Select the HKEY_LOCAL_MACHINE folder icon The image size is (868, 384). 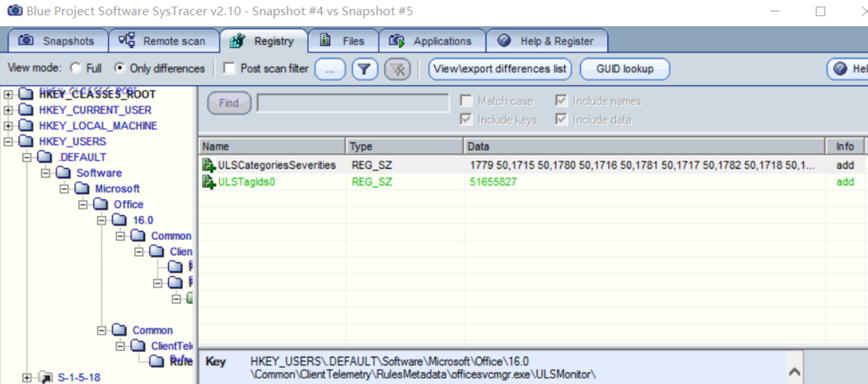coord(25,125)
